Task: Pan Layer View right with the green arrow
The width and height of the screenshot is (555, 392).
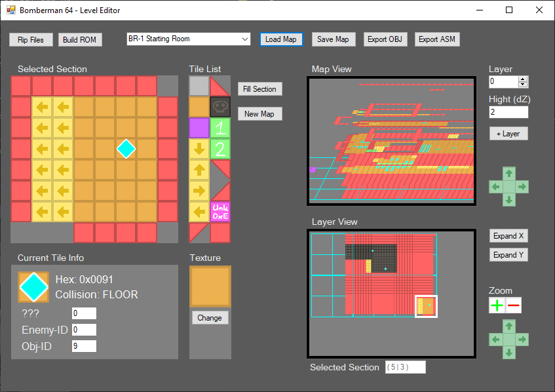Action: (522, 340)
